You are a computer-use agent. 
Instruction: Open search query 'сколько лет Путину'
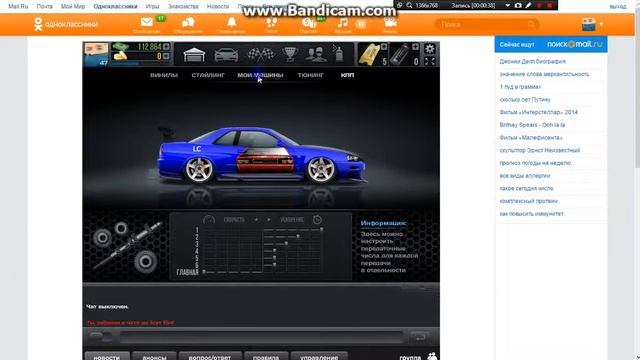(x=525, y=100)
